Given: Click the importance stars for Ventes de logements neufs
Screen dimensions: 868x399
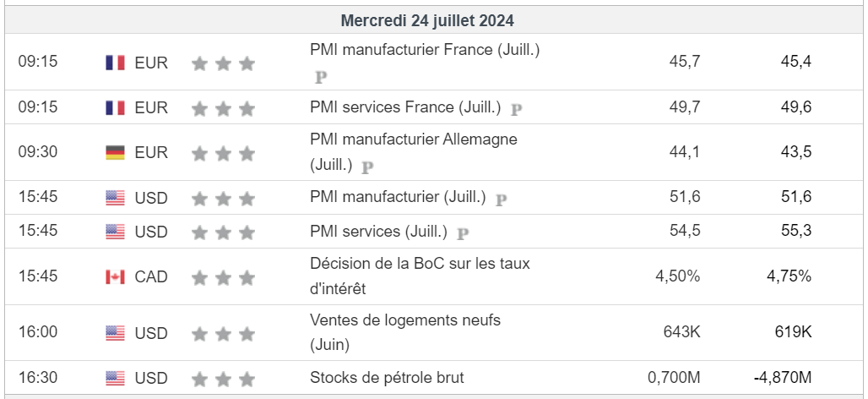Looking at the screenshot, I should (x=223, y=332).
